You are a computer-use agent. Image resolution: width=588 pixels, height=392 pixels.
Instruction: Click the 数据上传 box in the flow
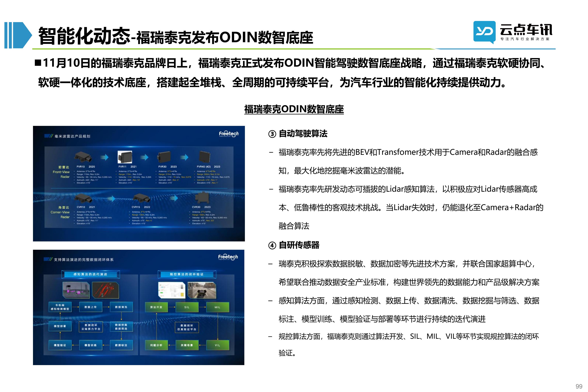[90, 307]
